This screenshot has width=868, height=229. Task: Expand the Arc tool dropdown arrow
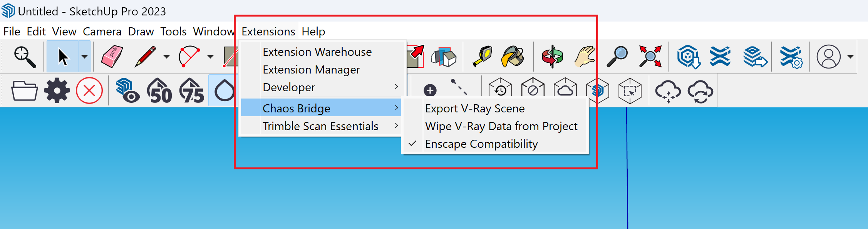click(210, 57)
